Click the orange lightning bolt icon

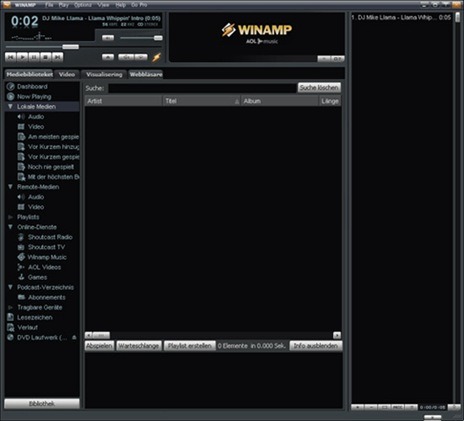pyautogui.click(x=156, y=57)
